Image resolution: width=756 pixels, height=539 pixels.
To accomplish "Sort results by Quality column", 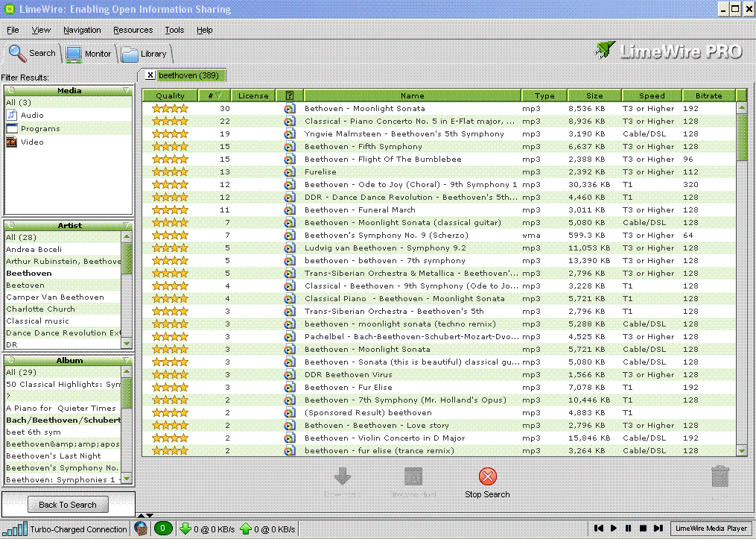I will tap(171, 95).
